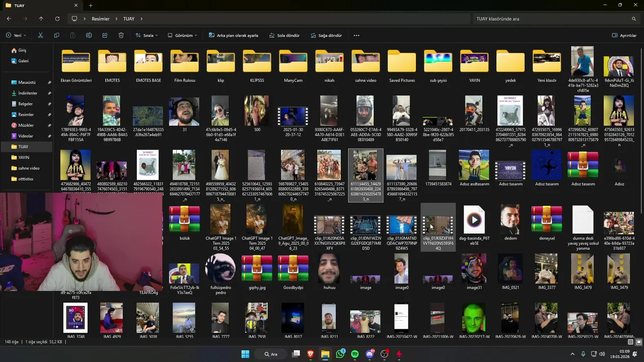This screenshot has height=362, width=644.
Task: Select the ManyCam folder
Action: click(x=293, y=65)
